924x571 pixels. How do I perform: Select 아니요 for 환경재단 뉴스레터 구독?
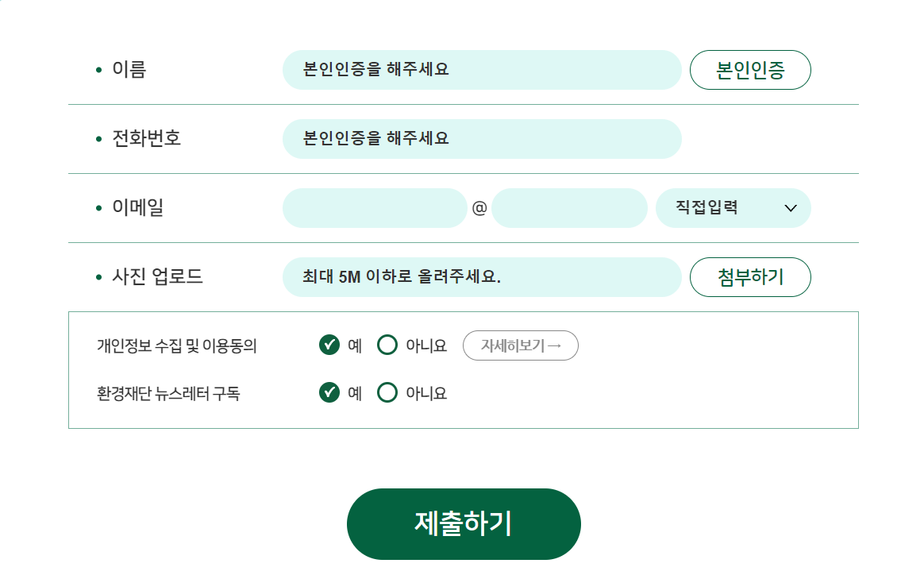coord(387,392)
